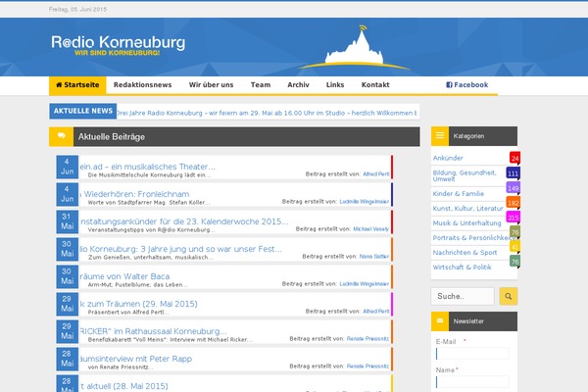Open the interview with Peter Rapp post

tap(136, 359)
